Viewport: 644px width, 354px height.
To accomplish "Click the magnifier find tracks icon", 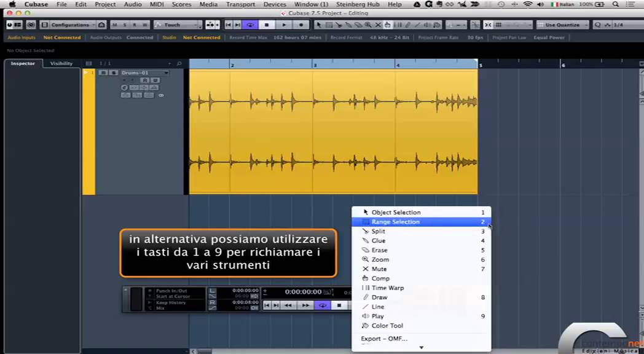I will click(179, 63).
